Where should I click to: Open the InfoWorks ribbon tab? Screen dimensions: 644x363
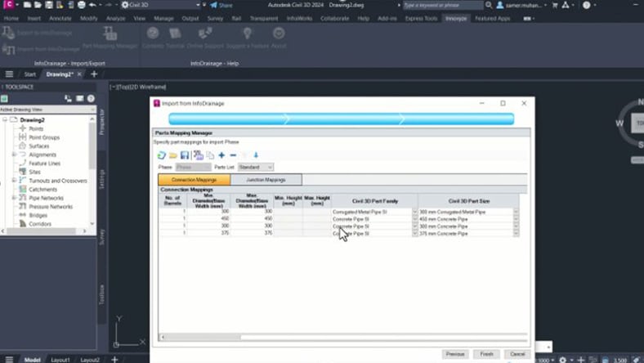[299, 19]
